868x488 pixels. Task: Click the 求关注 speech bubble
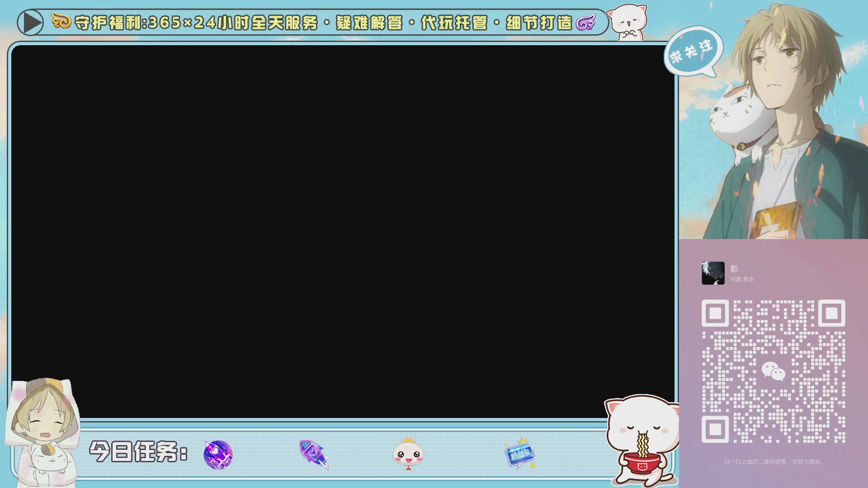(x=693, y=52)
